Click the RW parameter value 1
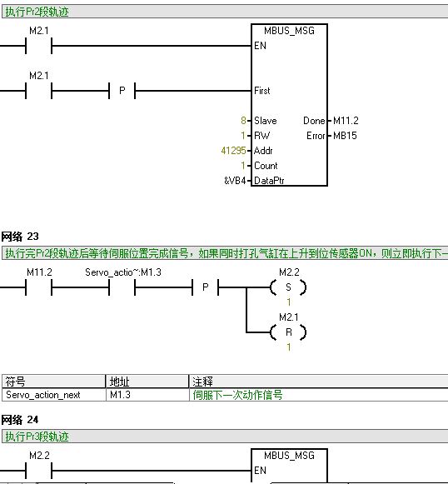Viewport: 448px width, 484px height. point(243,136)
